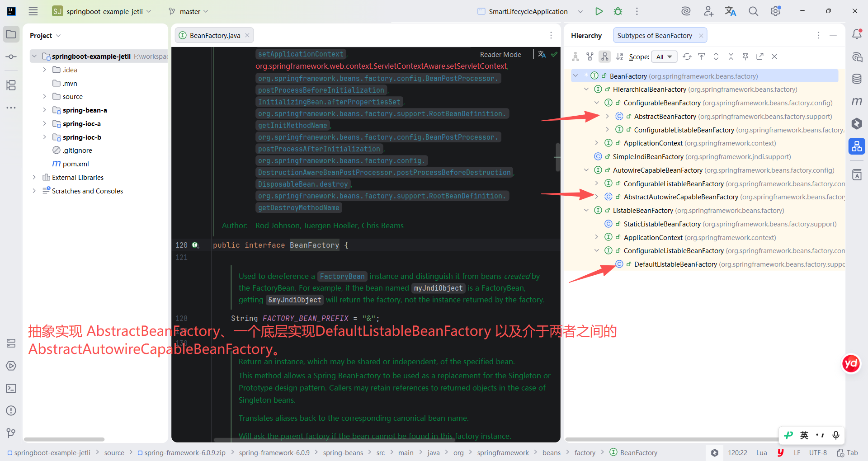Open Scope dropdown set to All

click(664, 56)
